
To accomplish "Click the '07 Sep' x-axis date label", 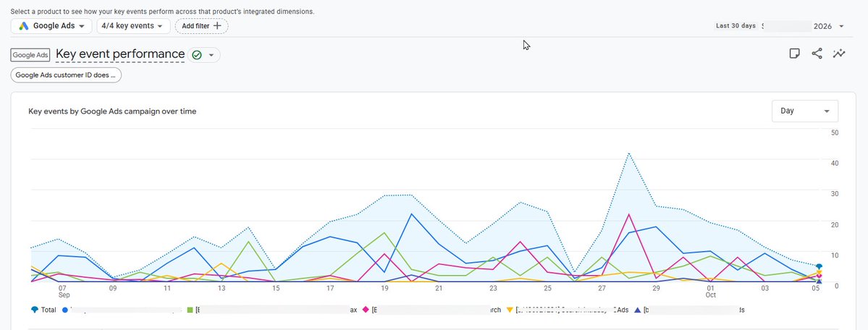I will pos(62,292).
